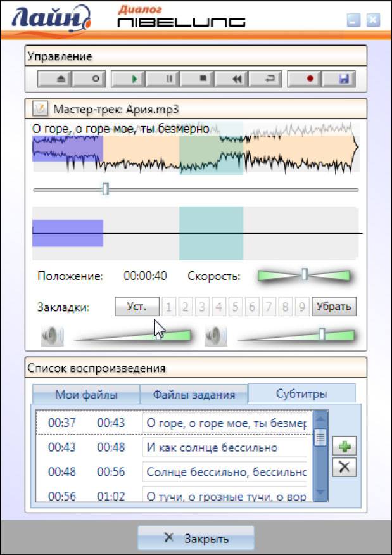Edit subtitle text 'О горе, о горе мое'

point(225,423)
